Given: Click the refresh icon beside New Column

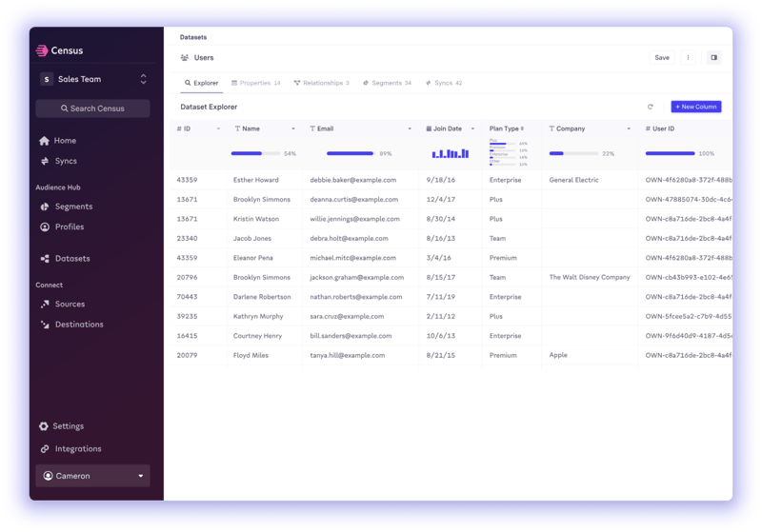Looking at the screenshot, I should point(651,107).
